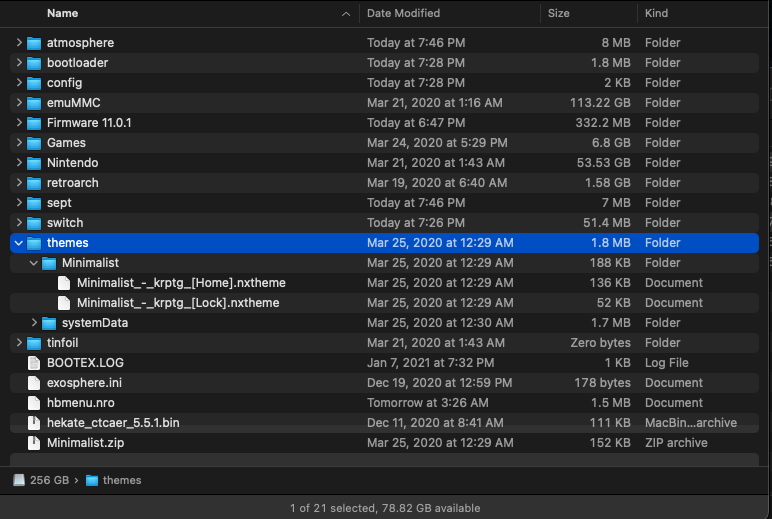Click the 'Zero bytes' size of tinfoil

point(600,343)
